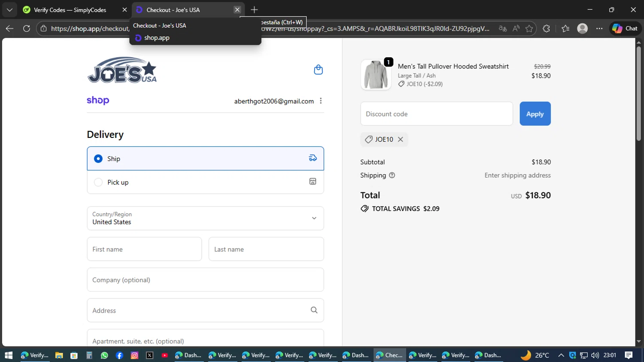
Task: Click the address search magnifier icon
Action: coord(314,310)
